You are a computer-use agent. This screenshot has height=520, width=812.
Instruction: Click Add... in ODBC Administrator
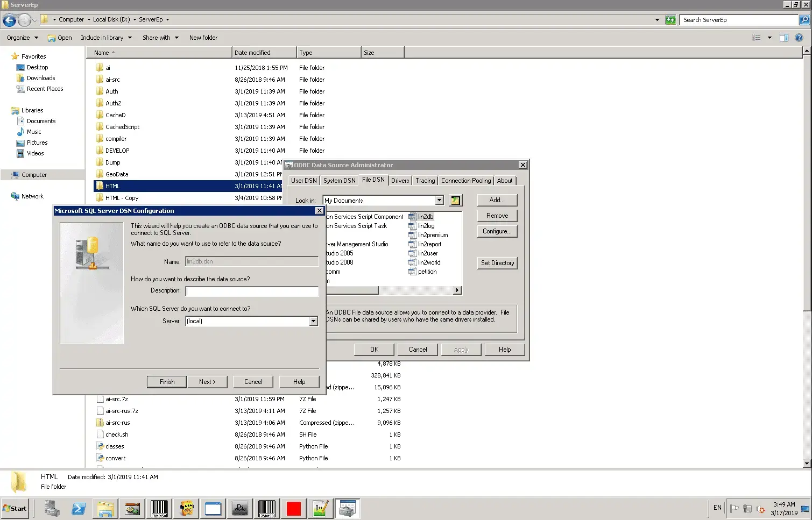point(497,200)
